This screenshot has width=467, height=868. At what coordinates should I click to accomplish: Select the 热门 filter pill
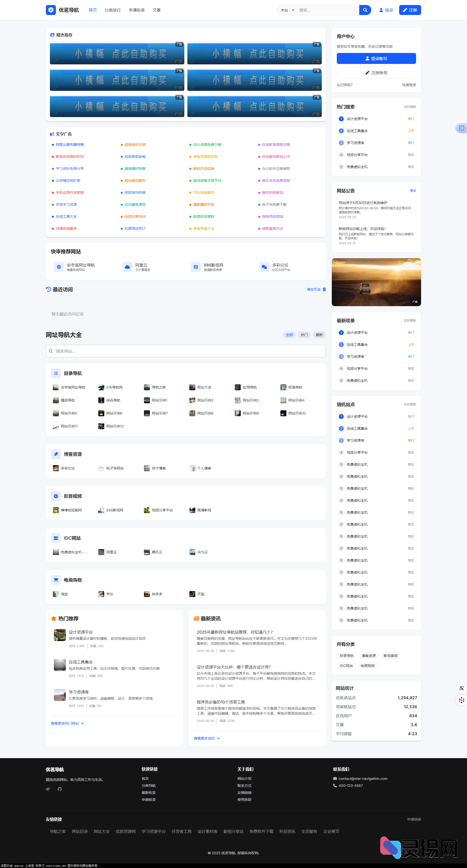click(x=304, y=335)
